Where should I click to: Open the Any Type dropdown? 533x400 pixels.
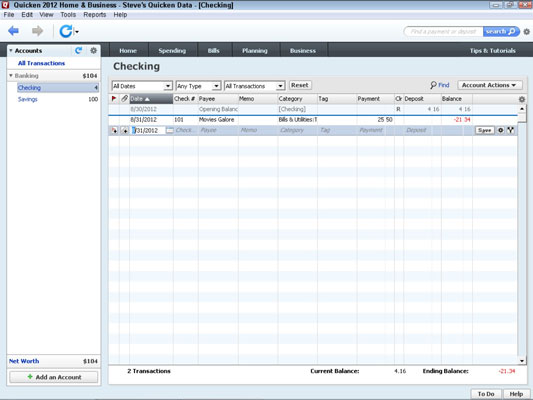198,86
